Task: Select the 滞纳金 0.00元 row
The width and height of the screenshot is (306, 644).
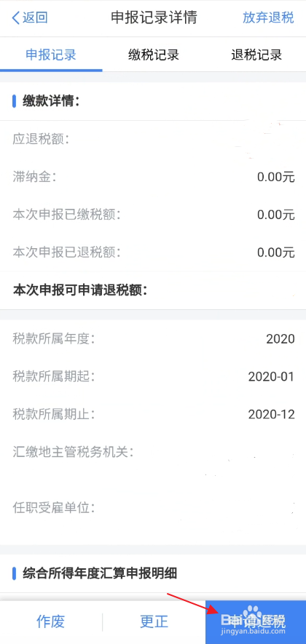Action: coord(153,177)
